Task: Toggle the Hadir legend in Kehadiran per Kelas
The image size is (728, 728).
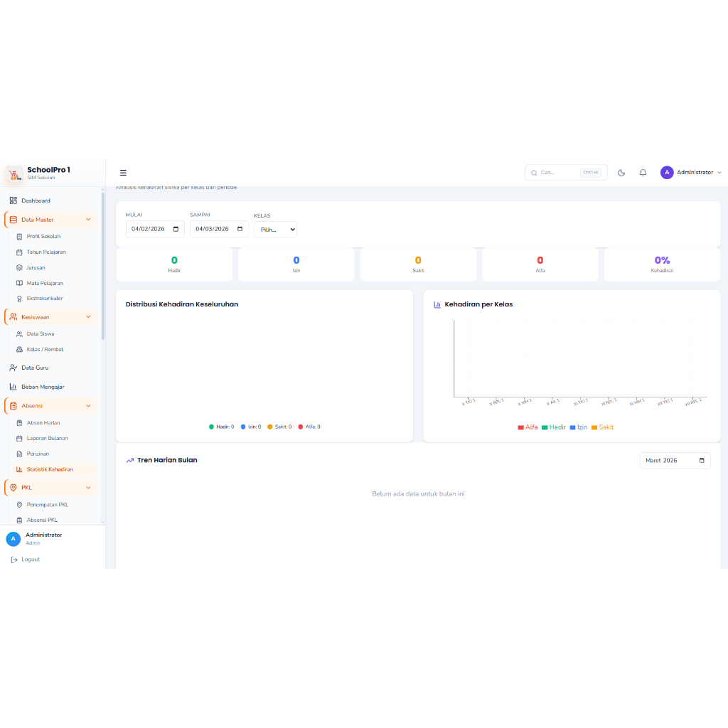Action: pyautogui.click(x=553, y=427)
